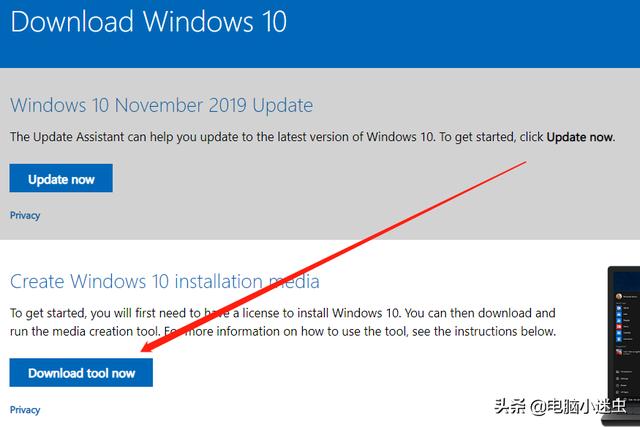The image size is (640, 427).
Task: Click the lowest blue tile icon on the laptop screen
Action: [x=619, y=339]
